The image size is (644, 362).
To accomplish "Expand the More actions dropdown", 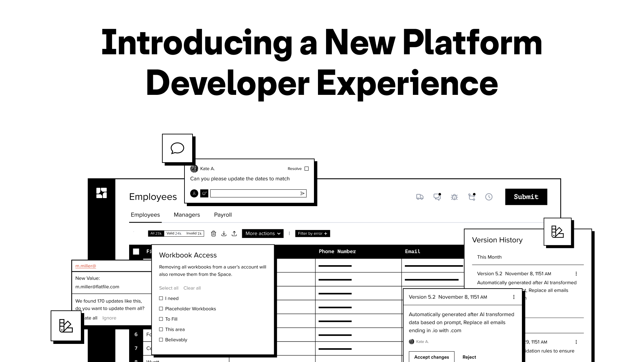I will click(x=263, y=234).
